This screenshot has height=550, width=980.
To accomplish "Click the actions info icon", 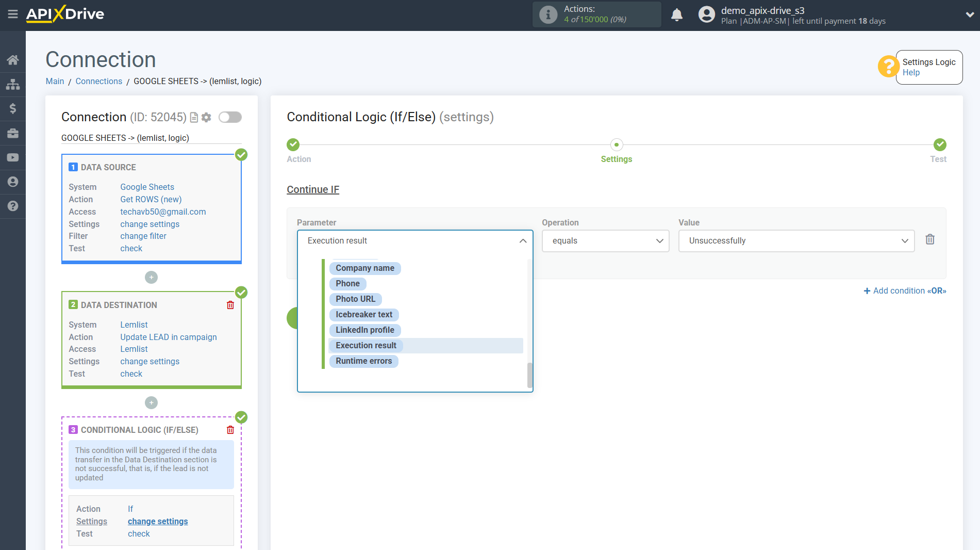I will pyautogui.click(x=548, y=14).
